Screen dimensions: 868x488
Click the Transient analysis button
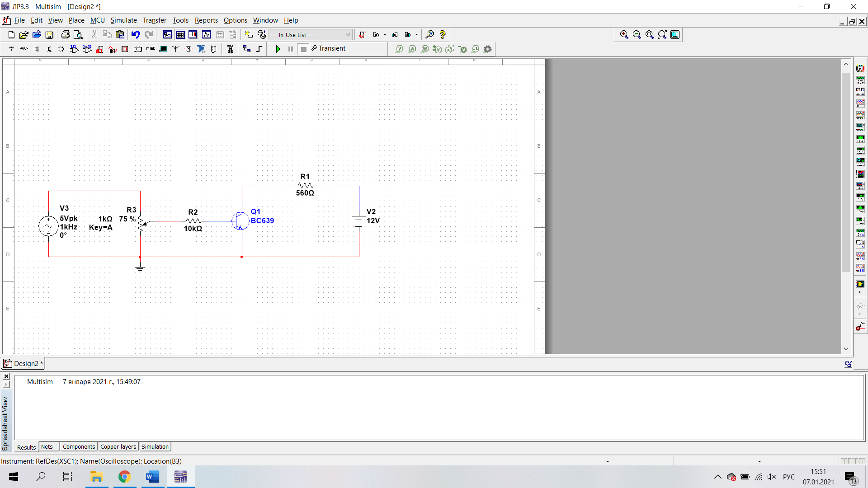coord(329,48)
